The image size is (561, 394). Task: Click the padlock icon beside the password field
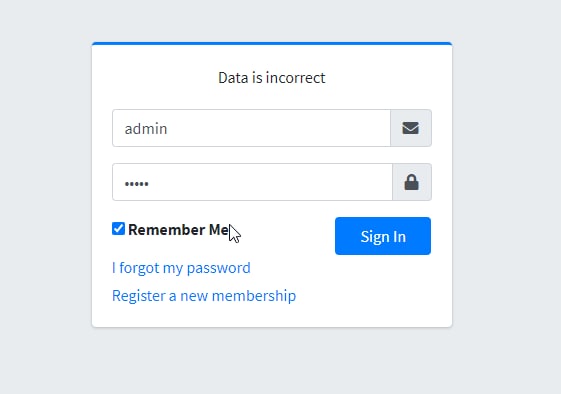(411, 182)
